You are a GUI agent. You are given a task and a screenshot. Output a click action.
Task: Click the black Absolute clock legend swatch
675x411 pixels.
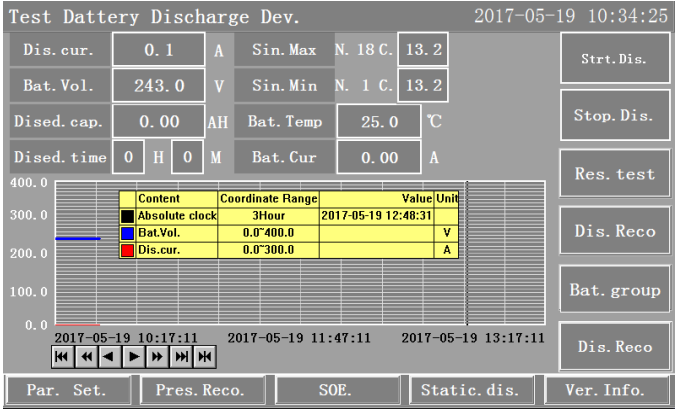(128, 215)
